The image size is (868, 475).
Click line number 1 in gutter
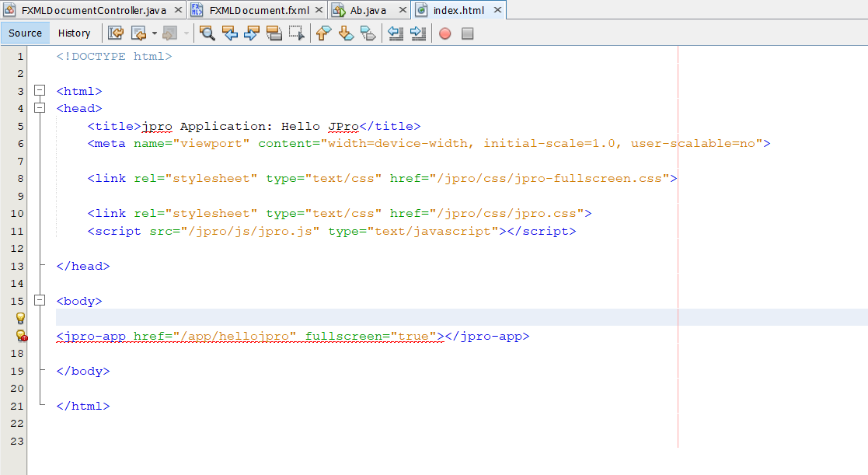(20, 57)
